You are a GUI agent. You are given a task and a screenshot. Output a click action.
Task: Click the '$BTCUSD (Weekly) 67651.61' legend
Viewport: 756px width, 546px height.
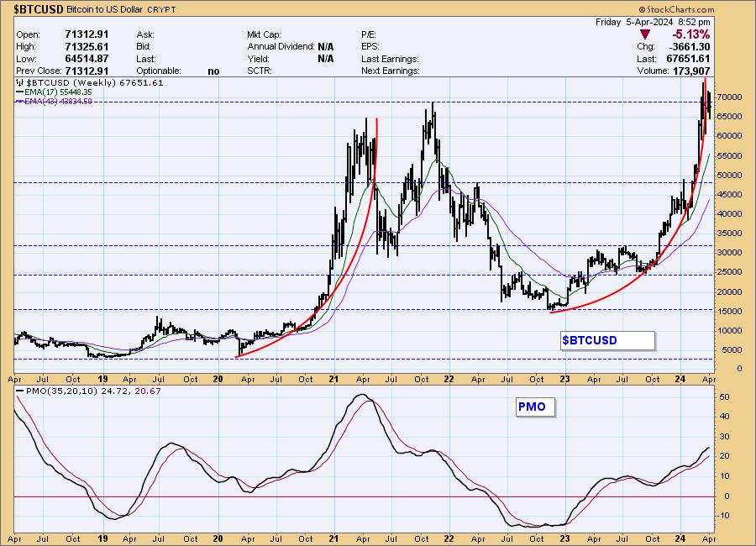coord(91,83)
